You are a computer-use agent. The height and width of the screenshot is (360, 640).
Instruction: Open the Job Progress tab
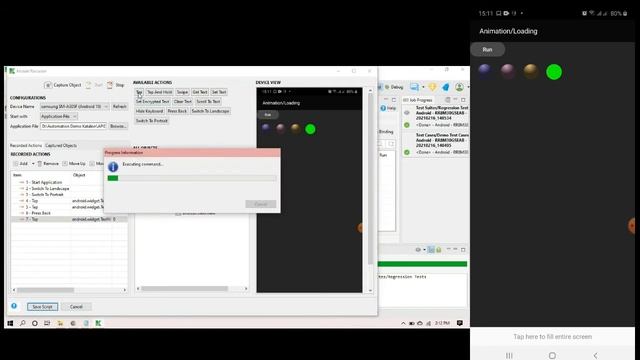[418, 100]
